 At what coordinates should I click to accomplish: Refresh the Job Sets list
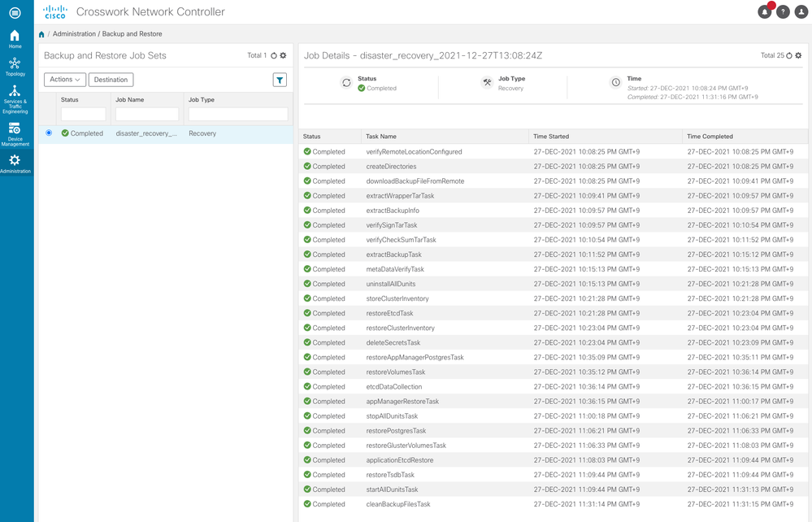coord(274,55)
